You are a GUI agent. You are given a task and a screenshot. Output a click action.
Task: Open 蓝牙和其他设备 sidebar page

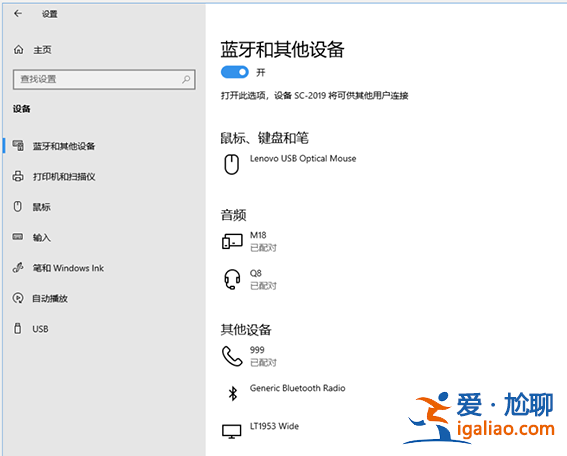coord(64,146)
